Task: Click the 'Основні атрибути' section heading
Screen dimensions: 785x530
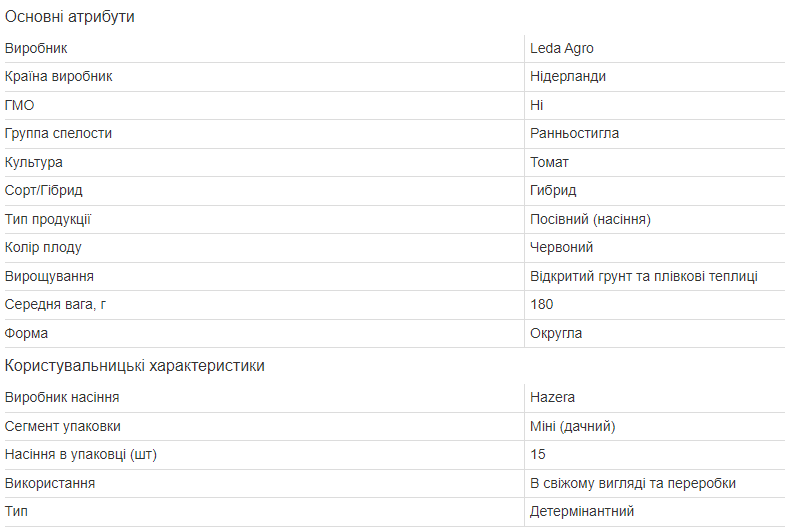Action: (70, 17)
